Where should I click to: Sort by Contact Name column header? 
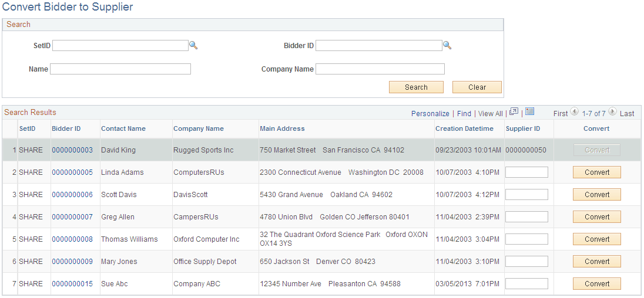[123, 128]
